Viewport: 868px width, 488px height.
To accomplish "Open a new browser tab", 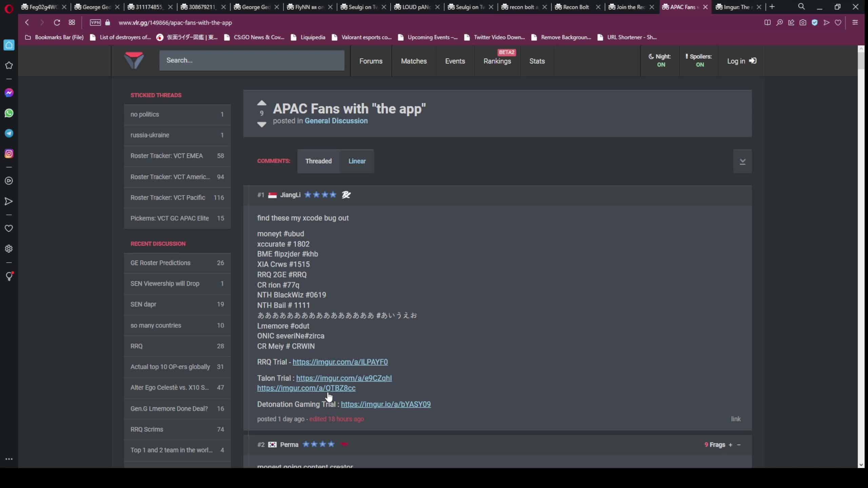I will click(x=772, y=7).
